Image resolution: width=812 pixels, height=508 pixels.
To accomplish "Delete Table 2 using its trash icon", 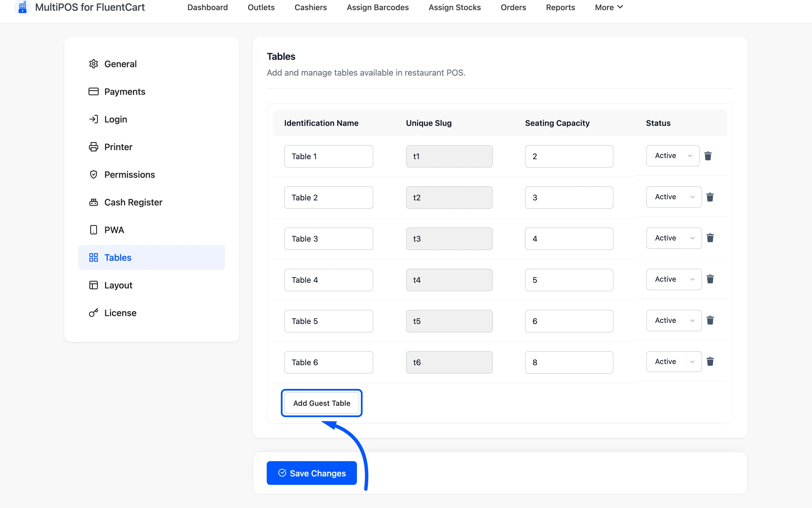I will tap(710, 197).
